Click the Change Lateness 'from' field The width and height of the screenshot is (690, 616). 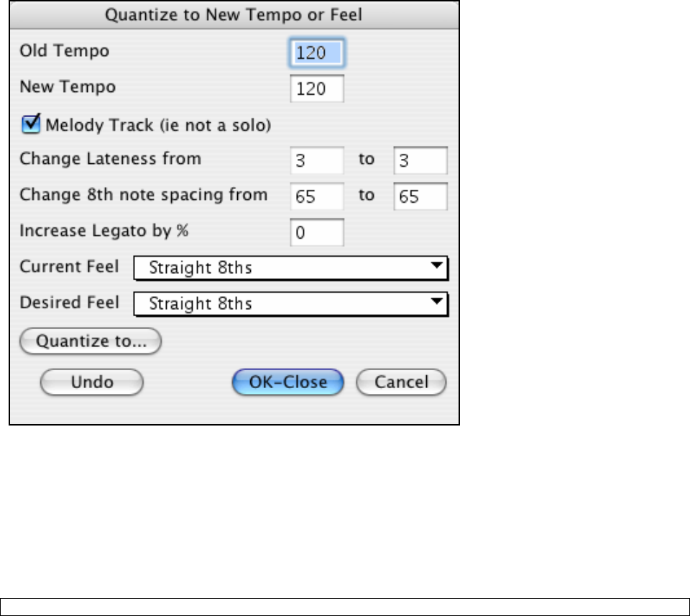317,160
